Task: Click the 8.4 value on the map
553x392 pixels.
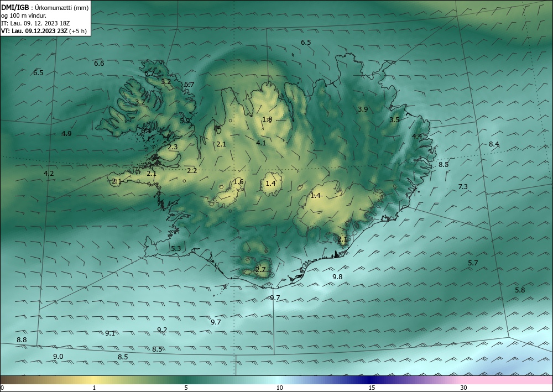Action: 494,144
